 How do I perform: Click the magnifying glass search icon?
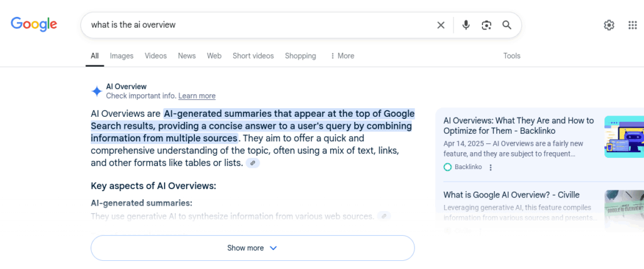pos(507,25)
